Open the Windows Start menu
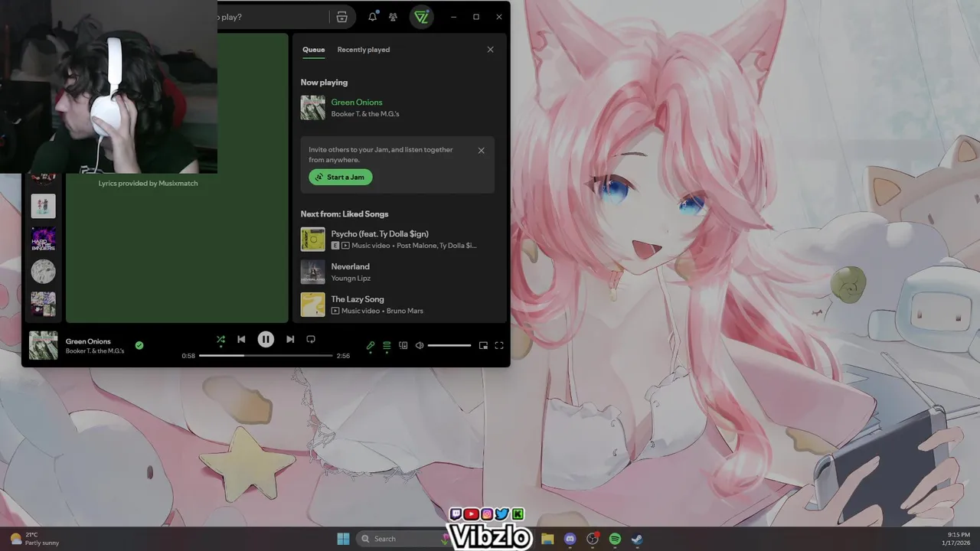 pos(343,539)
